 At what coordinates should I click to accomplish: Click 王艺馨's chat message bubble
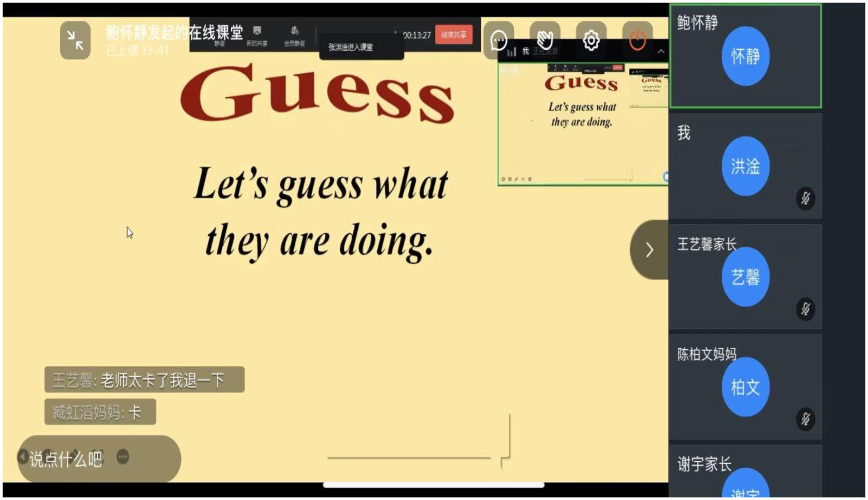(144, 380)
